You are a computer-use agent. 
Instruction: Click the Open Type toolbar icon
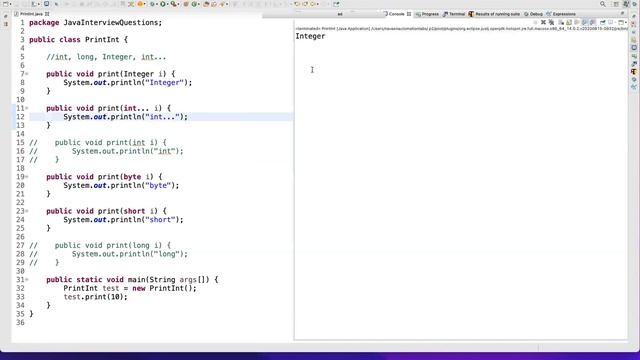pyautogui.click(x=206, y=4)
